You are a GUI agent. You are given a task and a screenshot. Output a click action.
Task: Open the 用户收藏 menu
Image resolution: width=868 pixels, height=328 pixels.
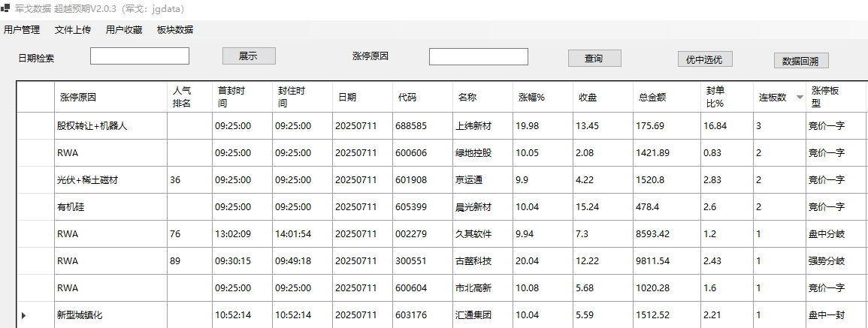point(124,30)
